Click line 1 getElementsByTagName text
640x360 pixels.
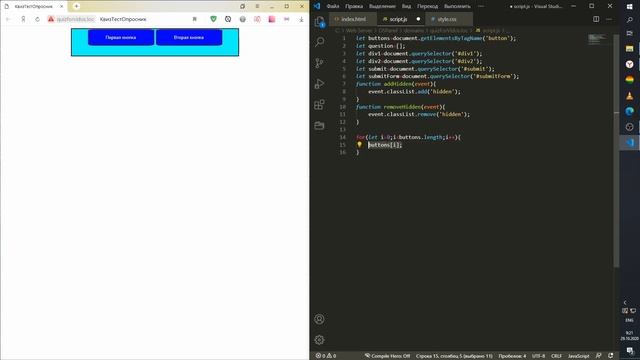(x=451, y=38)
